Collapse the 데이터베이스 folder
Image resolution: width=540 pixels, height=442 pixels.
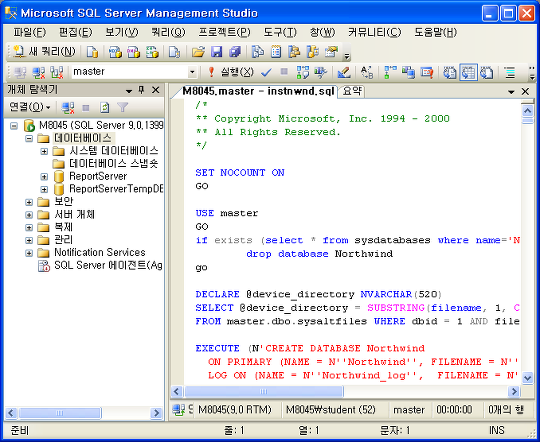29,138
